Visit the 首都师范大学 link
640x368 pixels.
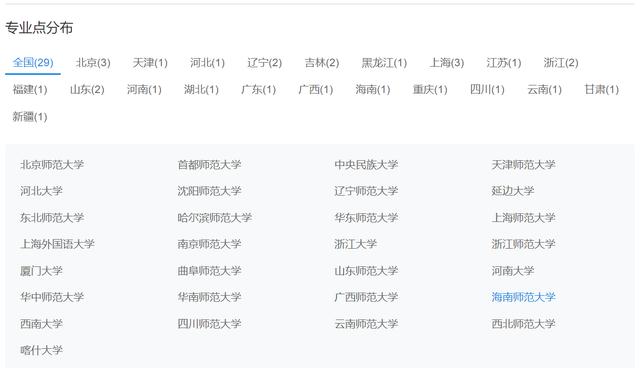tap(209, 164)
